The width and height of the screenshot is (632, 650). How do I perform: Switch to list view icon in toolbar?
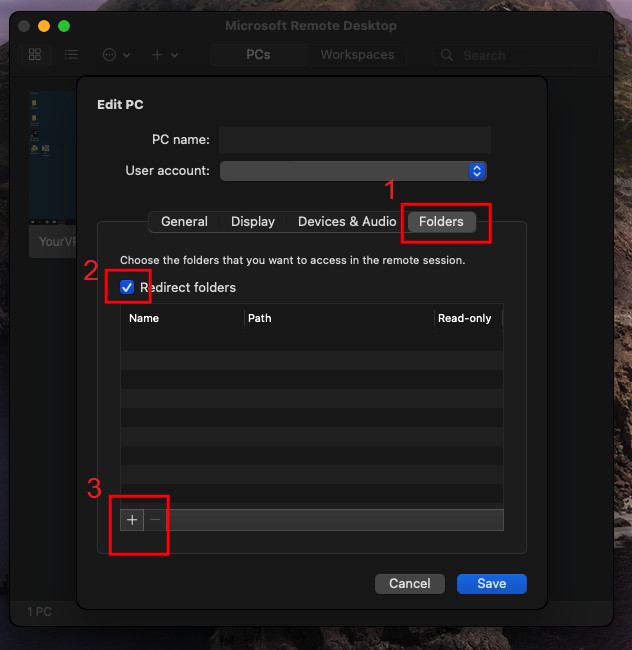(x=71, y=54)
